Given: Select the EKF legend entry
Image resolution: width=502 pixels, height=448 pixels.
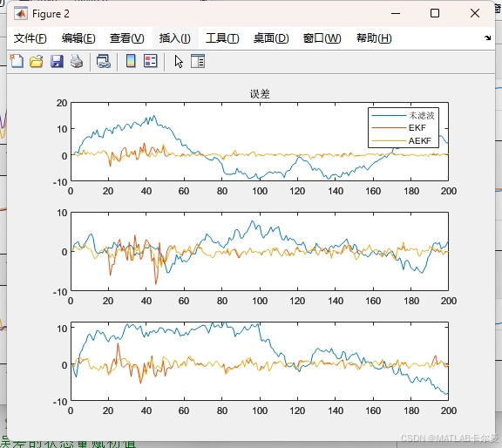Looking at the screenshot, I should 399,128.
